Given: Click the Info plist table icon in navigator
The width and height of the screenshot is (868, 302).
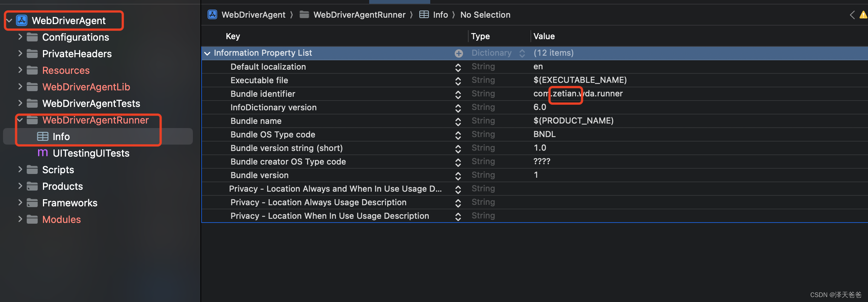Looking at the screenshot, I should [43, 136].
